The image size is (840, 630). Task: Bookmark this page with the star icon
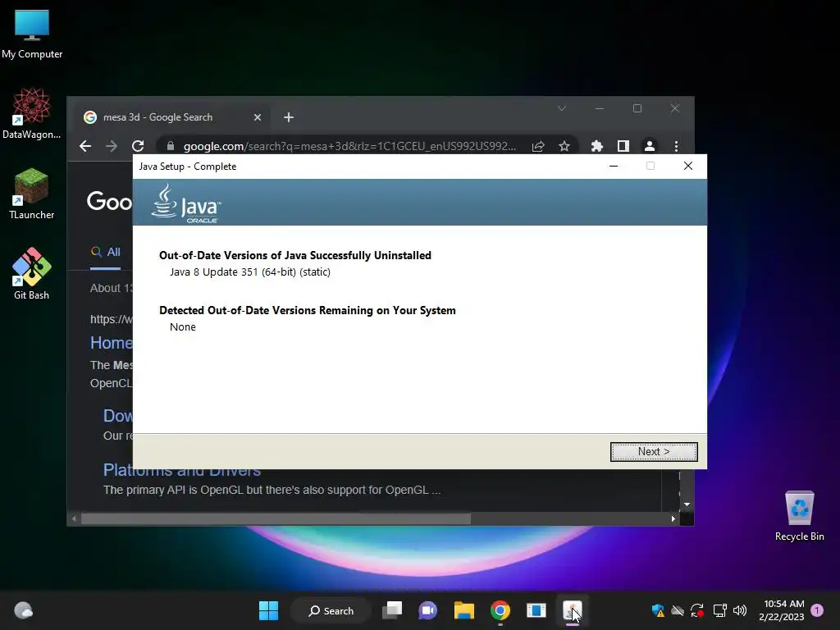pyautogui.click(x=564, y=146)
